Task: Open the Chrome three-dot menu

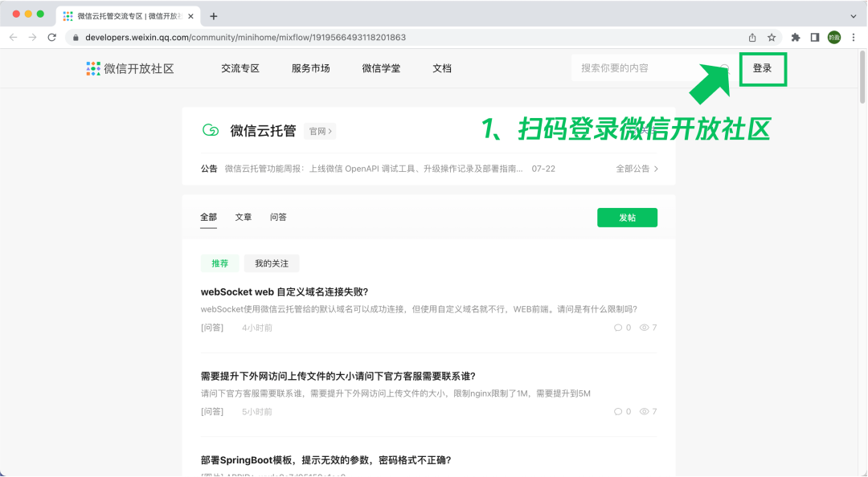Action: coord(854,38)
